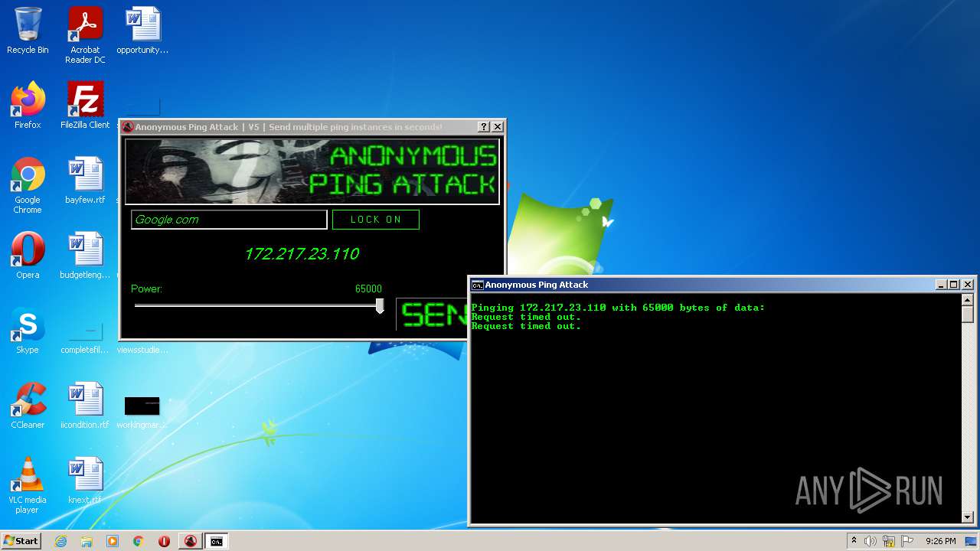Open the volume control in system tray

pos(871,541)
